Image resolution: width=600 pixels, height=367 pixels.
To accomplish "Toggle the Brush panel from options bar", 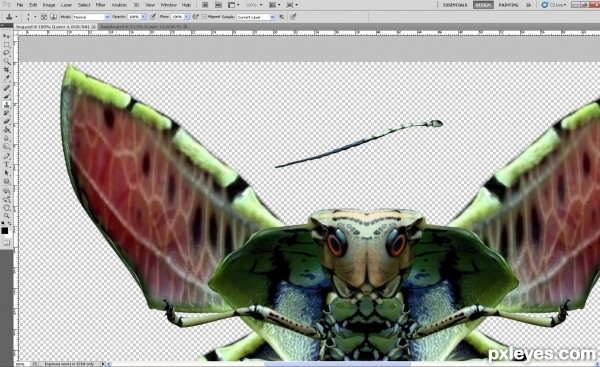I will (x=44, y=17).
